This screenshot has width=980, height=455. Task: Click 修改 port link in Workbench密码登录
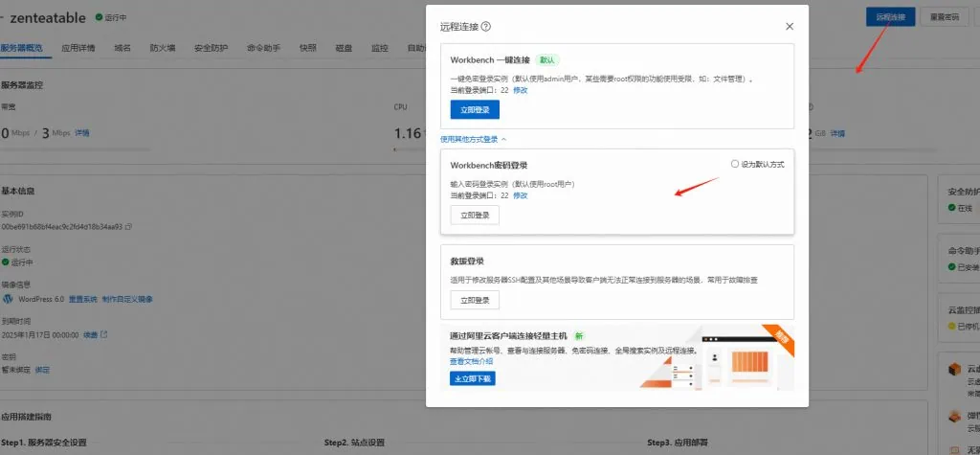tap(521, 195)
